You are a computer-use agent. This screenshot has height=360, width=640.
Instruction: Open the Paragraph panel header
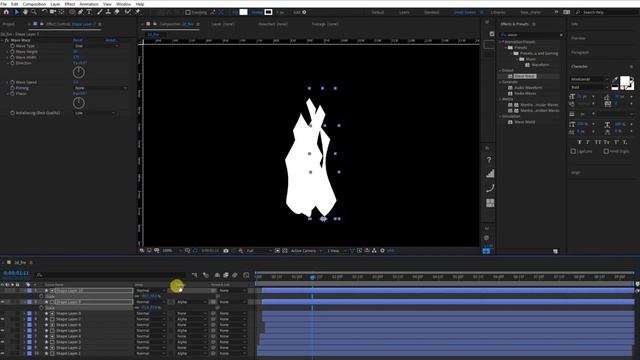coord(580,52)
